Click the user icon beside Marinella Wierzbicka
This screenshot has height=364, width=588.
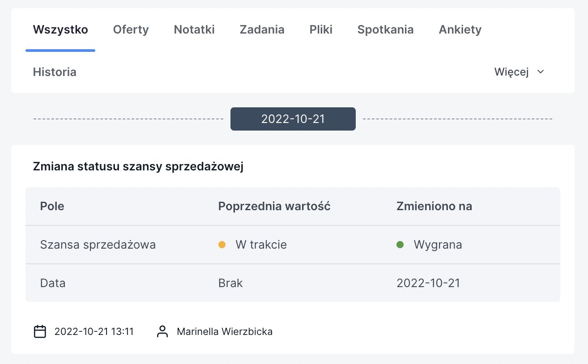tap(162, 331)
